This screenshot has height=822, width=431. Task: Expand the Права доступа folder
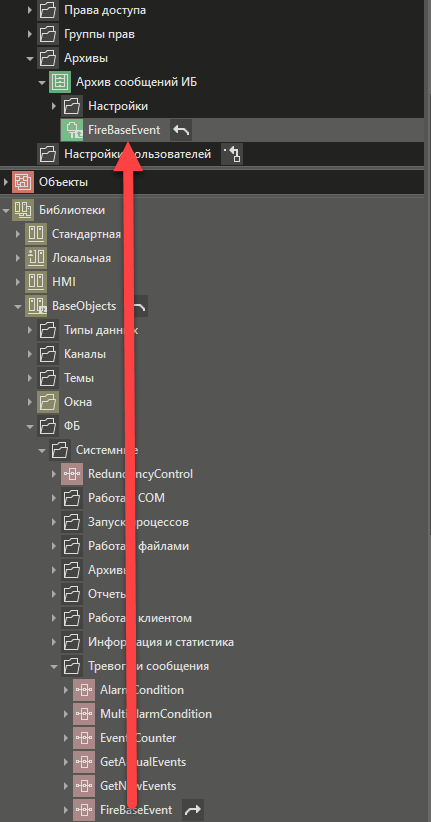click(x=30, y=10)
